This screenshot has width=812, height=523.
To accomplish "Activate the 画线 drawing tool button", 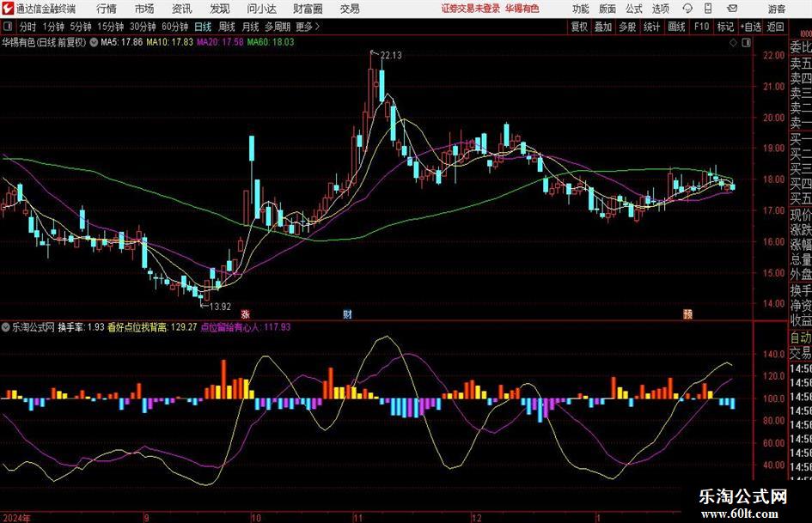I will [x=676, y=27].
